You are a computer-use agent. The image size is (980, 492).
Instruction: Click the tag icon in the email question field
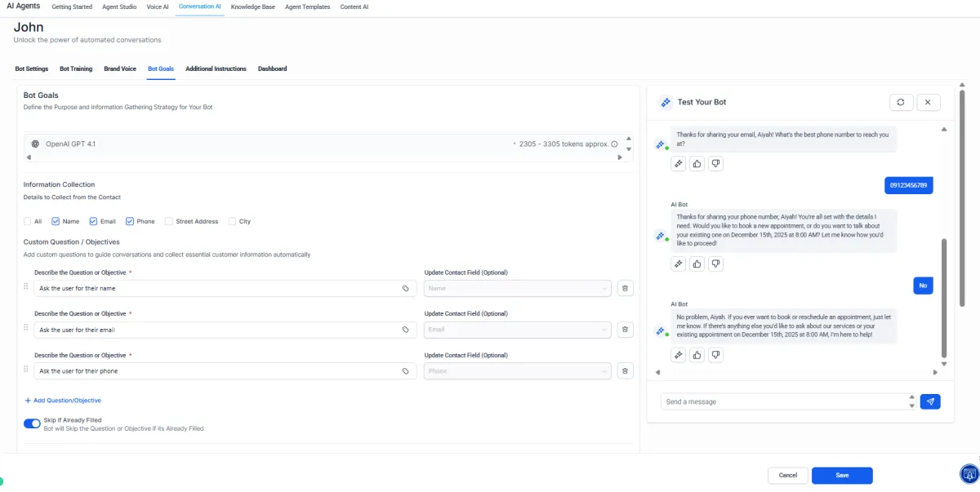(405, 330)
